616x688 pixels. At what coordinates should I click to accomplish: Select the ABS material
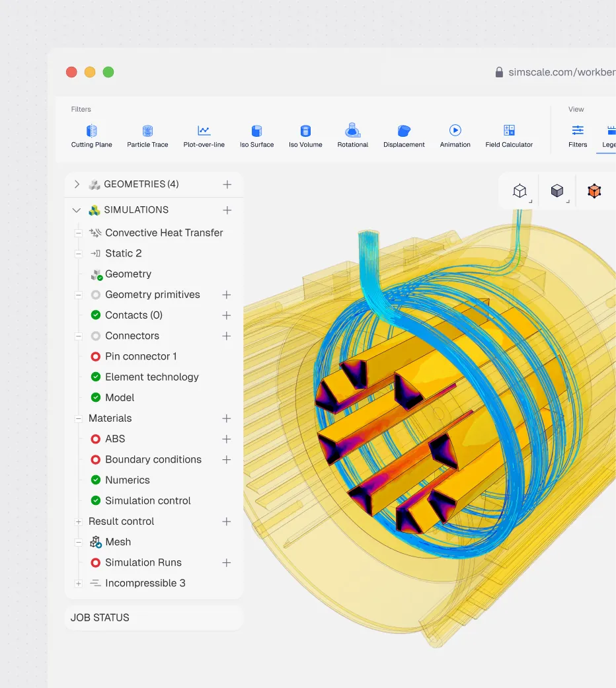tap(115, 439)
